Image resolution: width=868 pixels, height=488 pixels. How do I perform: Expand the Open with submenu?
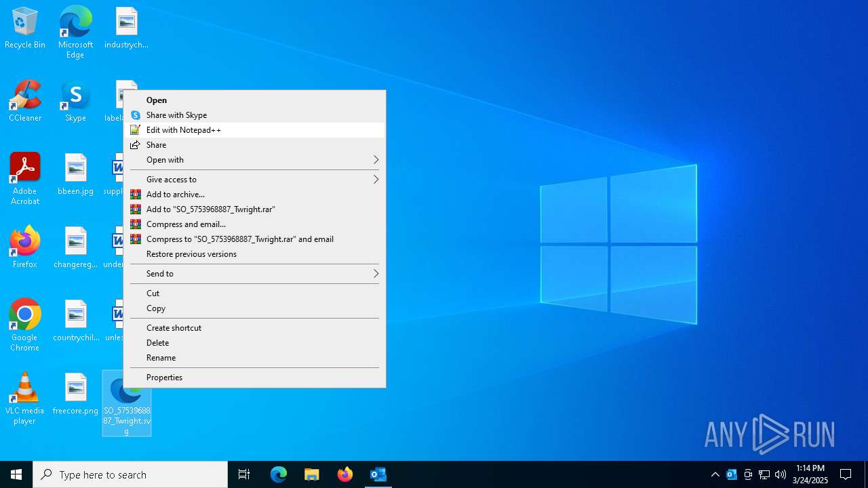click(x=254, y=160)
